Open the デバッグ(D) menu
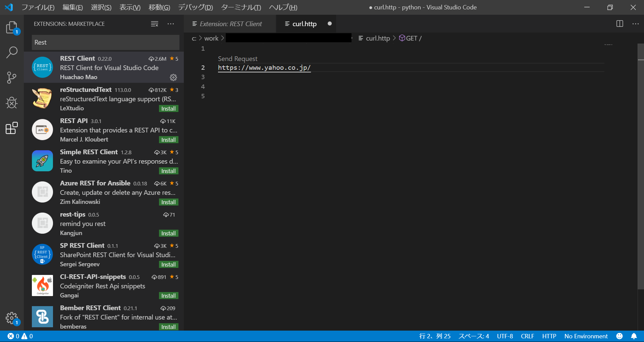Viewport: 644px width, 342px height. coord(196,7)
